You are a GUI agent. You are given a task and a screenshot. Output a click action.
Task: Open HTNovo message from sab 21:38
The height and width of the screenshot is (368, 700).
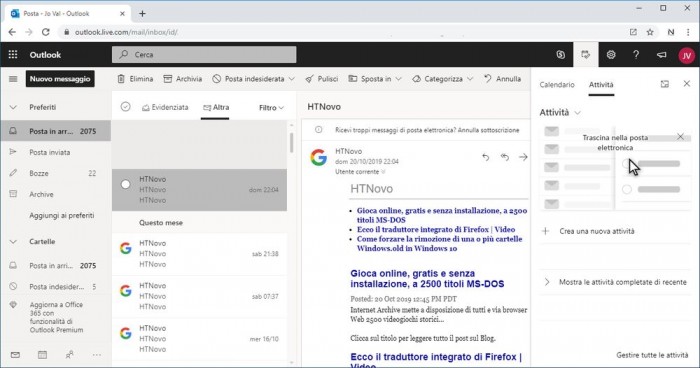pyautogui.click(x=199, y=254)
